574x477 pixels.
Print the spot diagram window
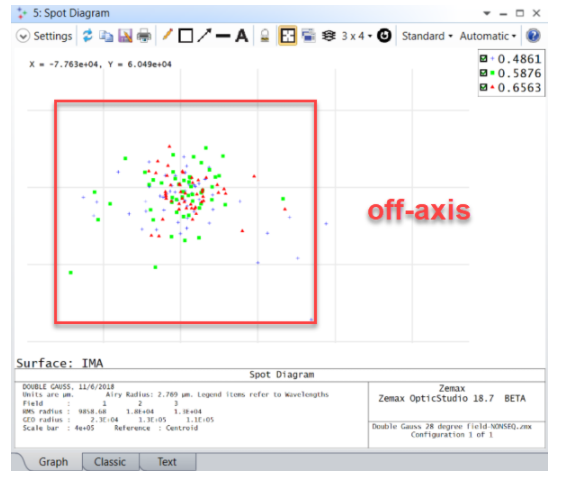tap(144, 36)
